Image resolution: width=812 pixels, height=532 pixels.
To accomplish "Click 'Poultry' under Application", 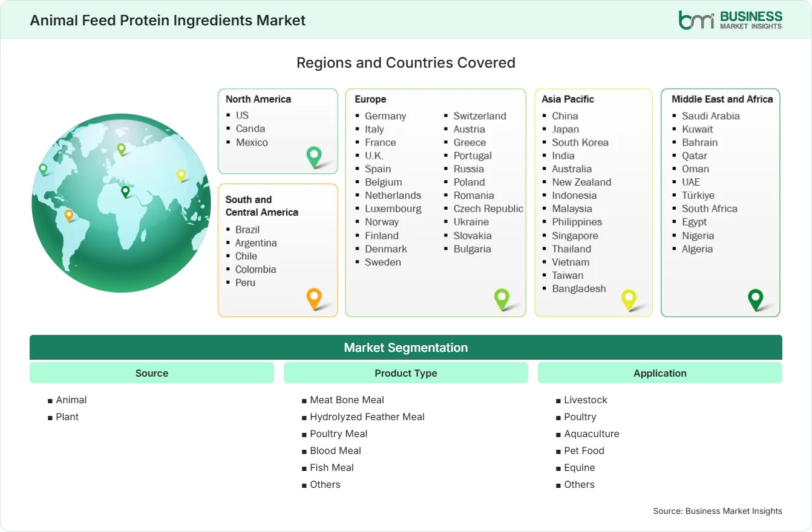I will [x=580, y=417].
